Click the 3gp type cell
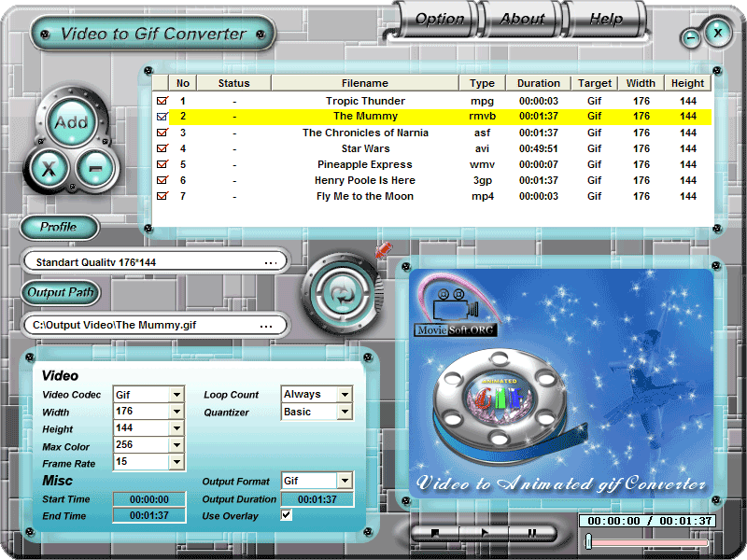The width and height of the screenshot is (747, 560). (482, 180)
